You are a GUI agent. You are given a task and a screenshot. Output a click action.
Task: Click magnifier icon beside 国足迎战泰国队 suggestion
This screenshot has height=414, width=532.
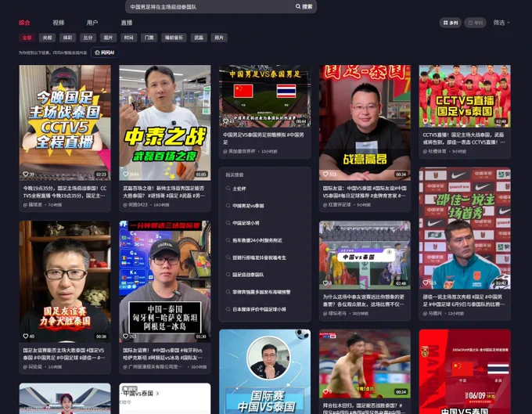pyautogui.click(x=228, y=275)
